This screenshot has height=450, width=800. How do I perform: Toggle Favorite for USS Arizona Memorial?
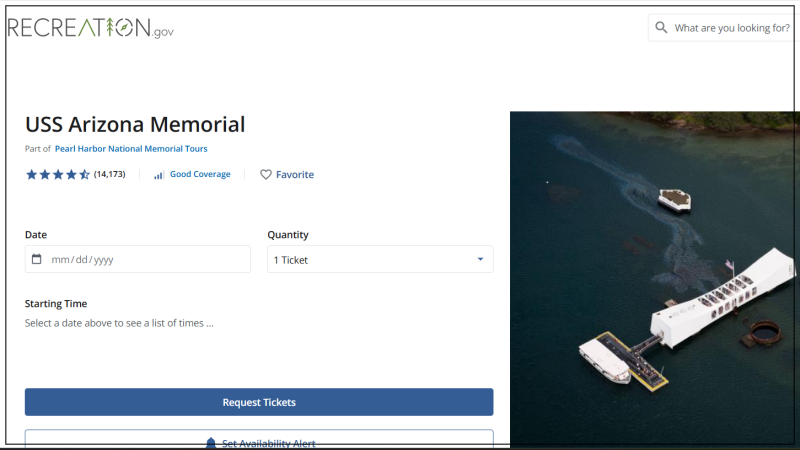(x=287, y=174)
